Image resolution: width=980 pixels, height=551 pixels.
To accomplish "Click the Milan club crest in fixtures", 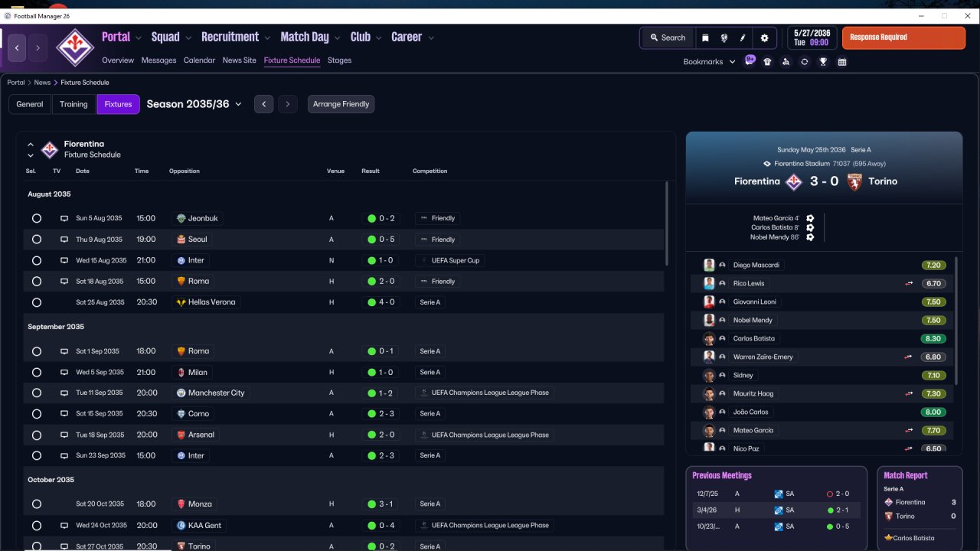I will point(181,372).
